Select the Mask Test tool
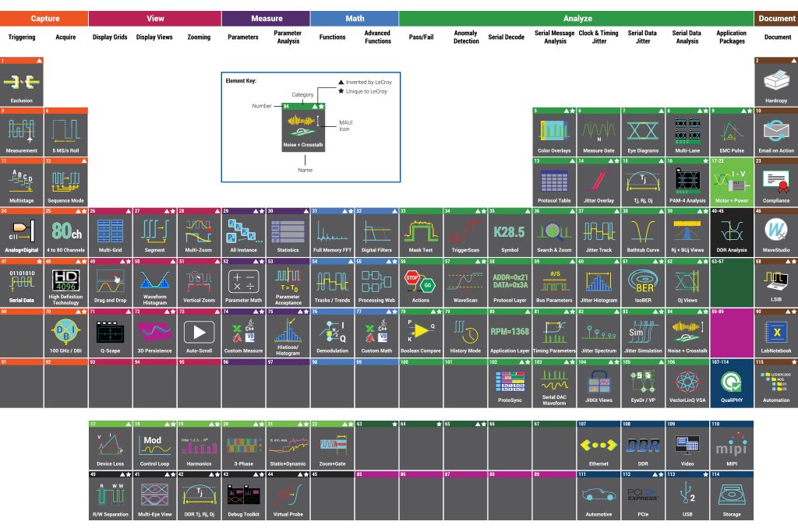 420,233
